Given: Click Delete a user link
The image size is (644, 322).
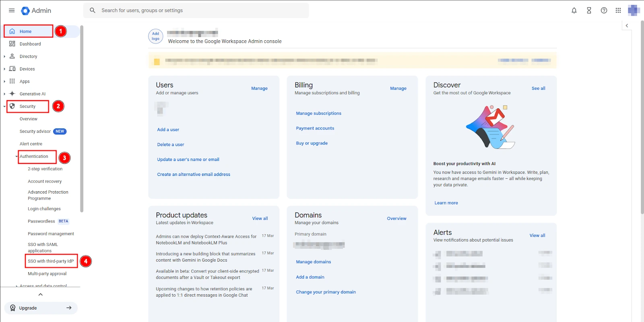Looking at the screenshot, I should coord(171,144).
